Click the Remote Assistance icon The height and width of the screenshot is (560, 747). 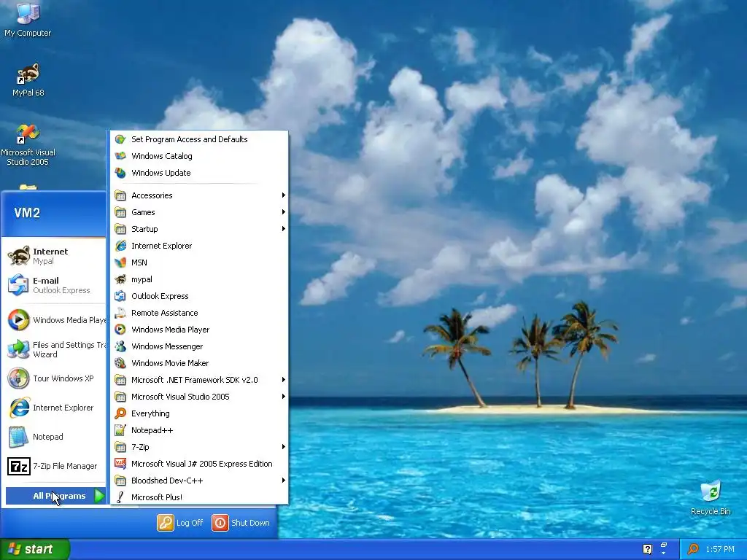coord(120,313)
